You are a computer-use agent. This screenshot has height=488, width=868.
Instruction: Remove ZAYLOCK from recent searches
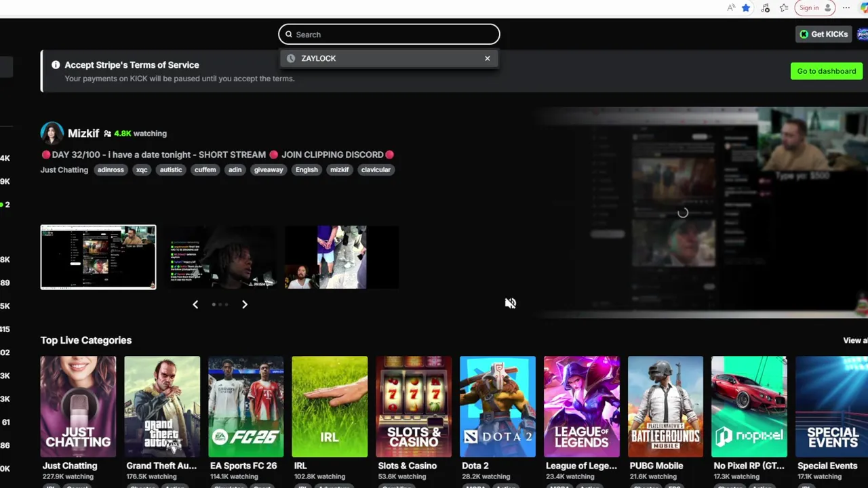(487, 58)
